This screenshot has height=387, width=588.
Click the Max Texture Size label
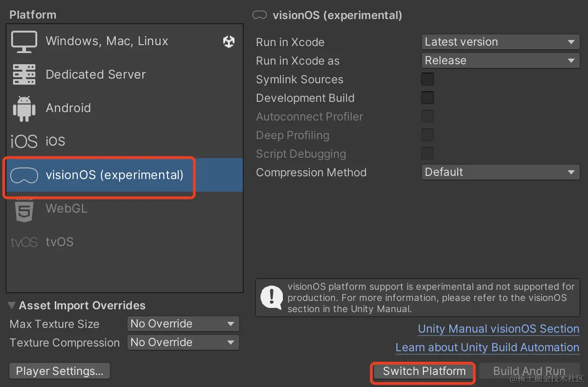pyautogui.click(x=54, y=324)
